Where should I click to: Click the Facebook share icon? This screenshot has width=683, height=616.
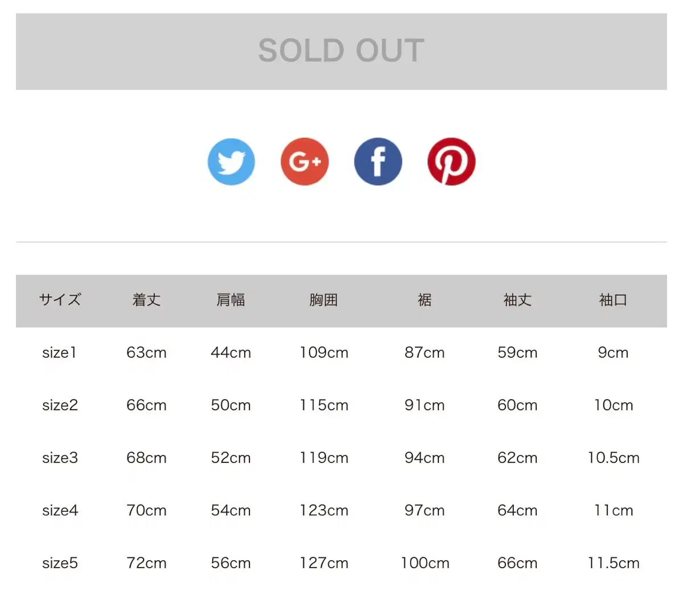pos(378,162)
